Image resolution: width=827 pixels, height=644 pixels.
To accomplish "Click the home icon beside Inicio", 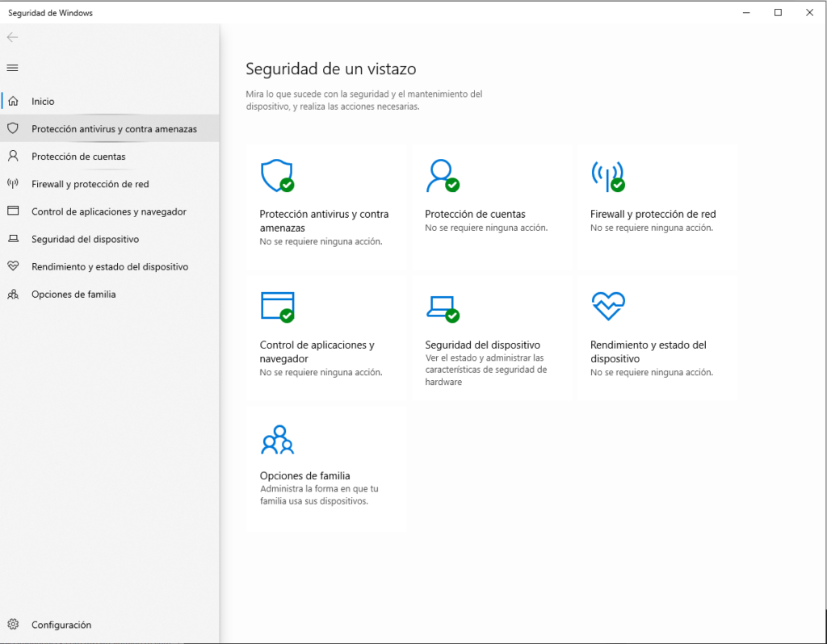I will (13, 101).
